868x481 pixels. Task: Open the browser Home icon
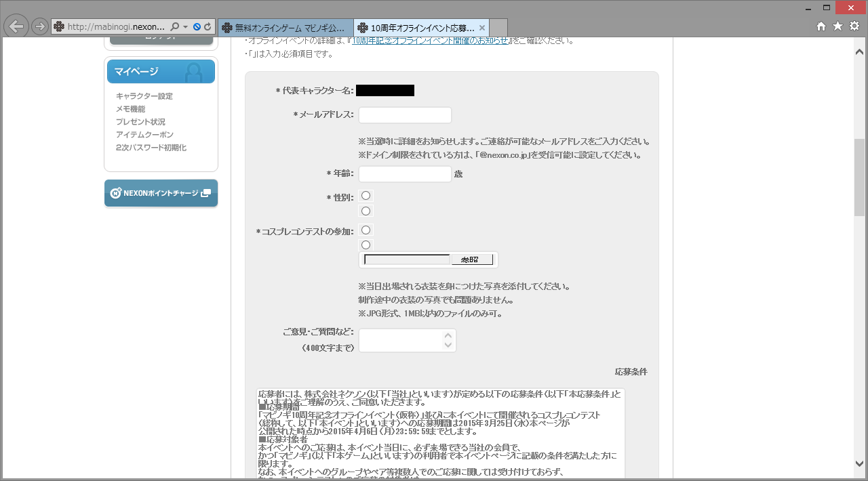click(x=821, y=26)
